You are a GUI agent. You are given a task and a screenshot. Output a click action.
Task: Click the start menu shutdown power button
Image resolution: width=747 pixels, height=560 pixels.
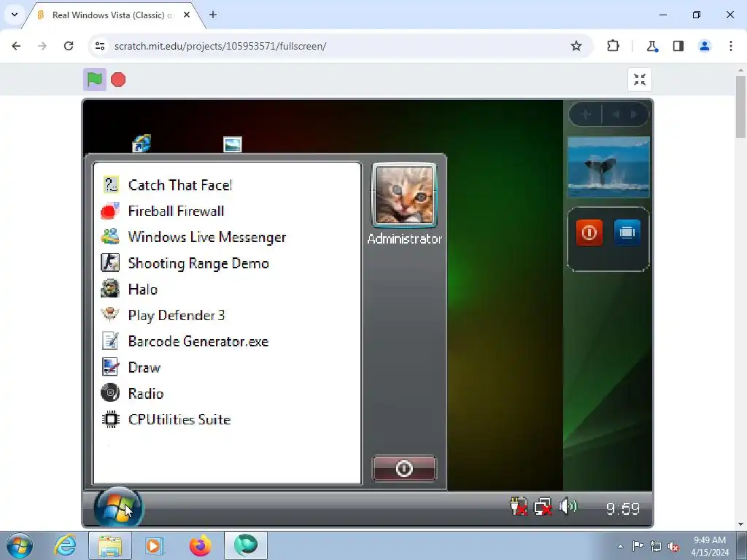[404, 469]
